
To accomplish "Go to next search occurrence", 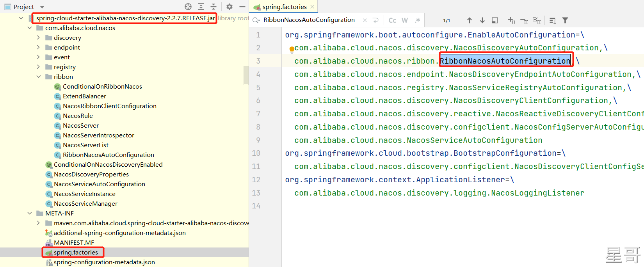I will point(482,20).
